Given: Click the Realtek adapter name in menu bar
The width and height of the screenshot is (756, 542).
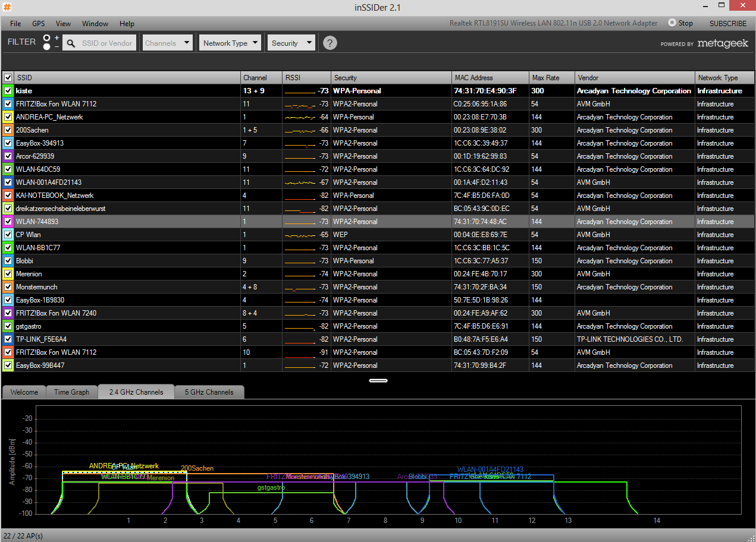Looking at the screenshot, I should tap(554, 23).
